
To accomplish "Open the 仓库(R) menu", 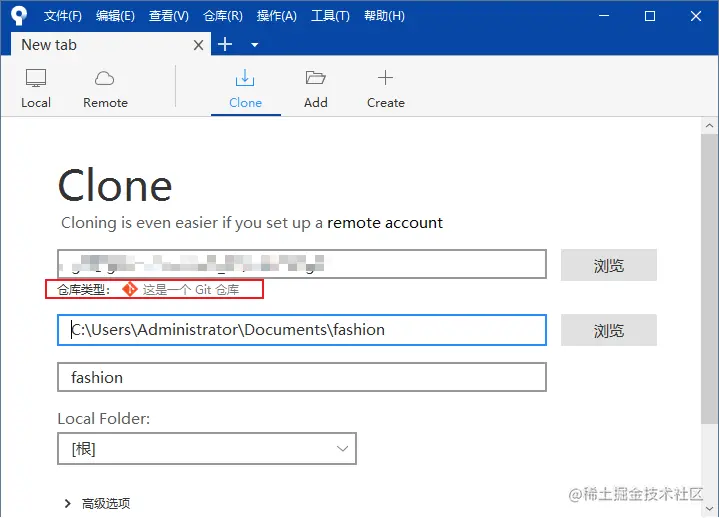I will tap(223, 16).
